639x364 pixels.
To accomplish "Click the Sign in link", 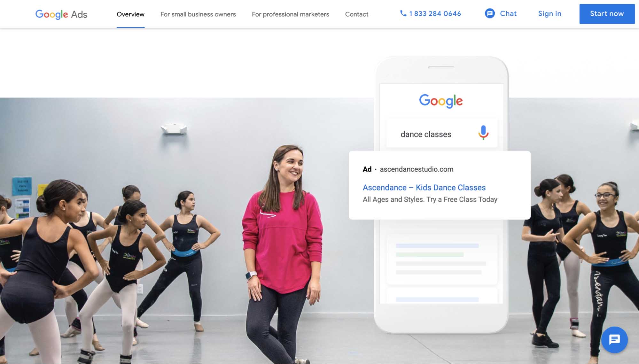I will pyautogui.click(x=550, y=14).
